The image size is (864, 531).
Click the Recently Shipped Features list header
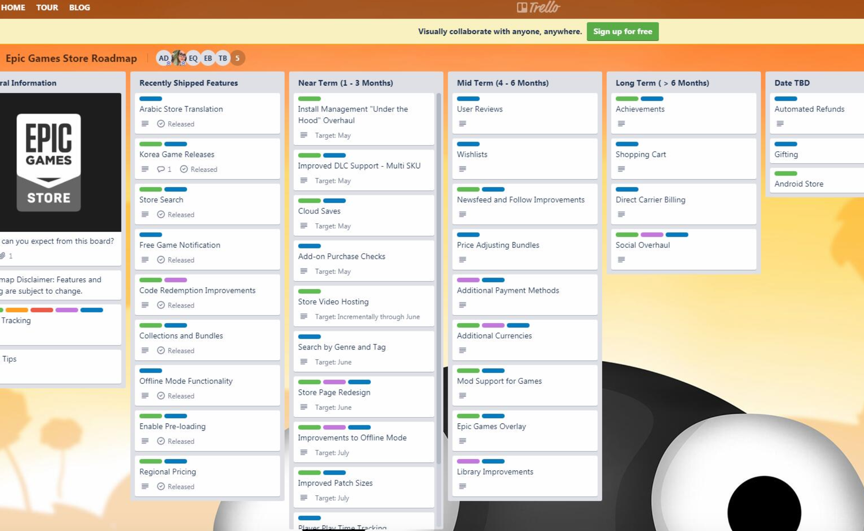coord(188,83)
